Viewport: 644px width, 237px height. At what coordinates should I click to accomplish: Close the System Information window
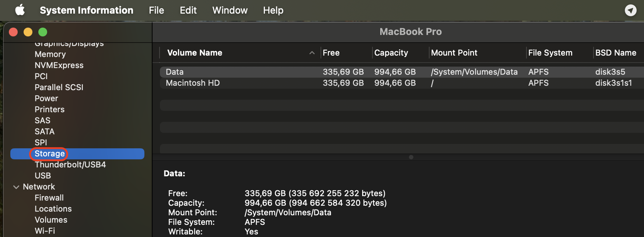[x=13, y=32]
